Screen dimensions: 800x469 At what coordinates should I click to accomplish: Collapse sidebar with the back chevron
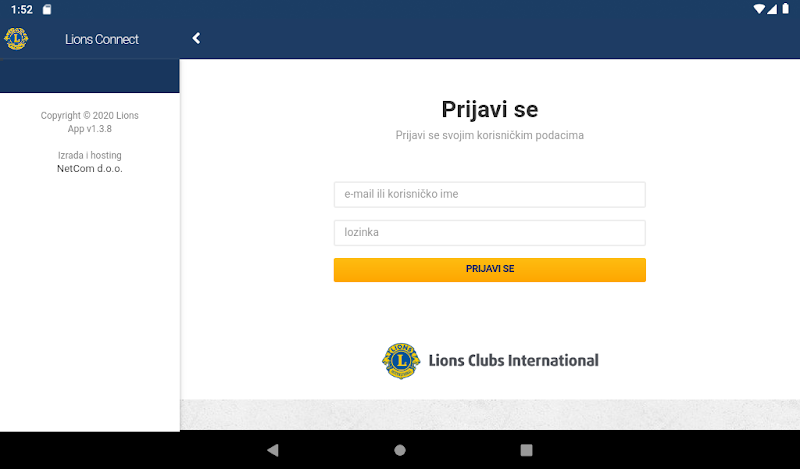click(196, 38)
